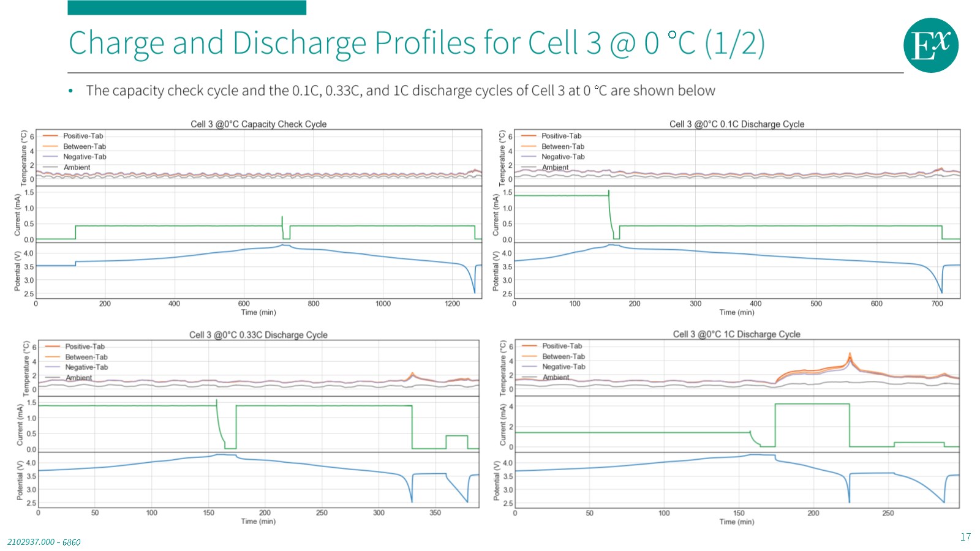Click the temperature peak in the 1C Discharge chart
The image size is (980, 551).
click(x=850, y=354)
